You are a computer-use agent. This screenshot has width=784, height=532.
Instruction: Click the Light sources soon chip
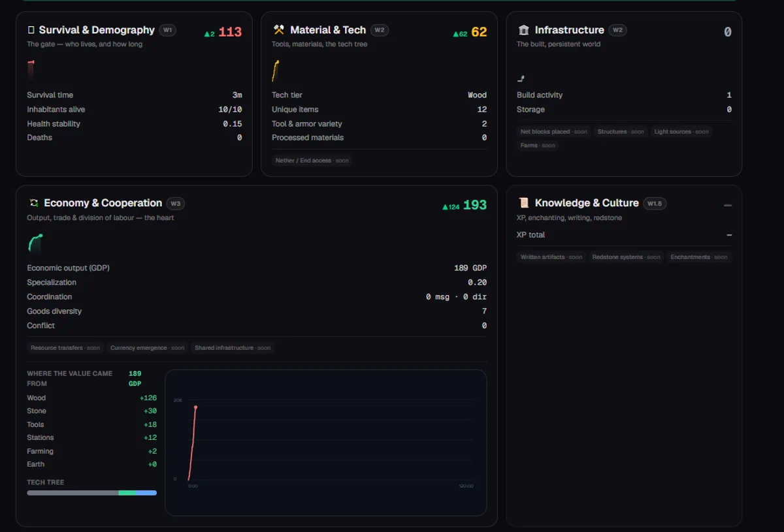[681, 132]
